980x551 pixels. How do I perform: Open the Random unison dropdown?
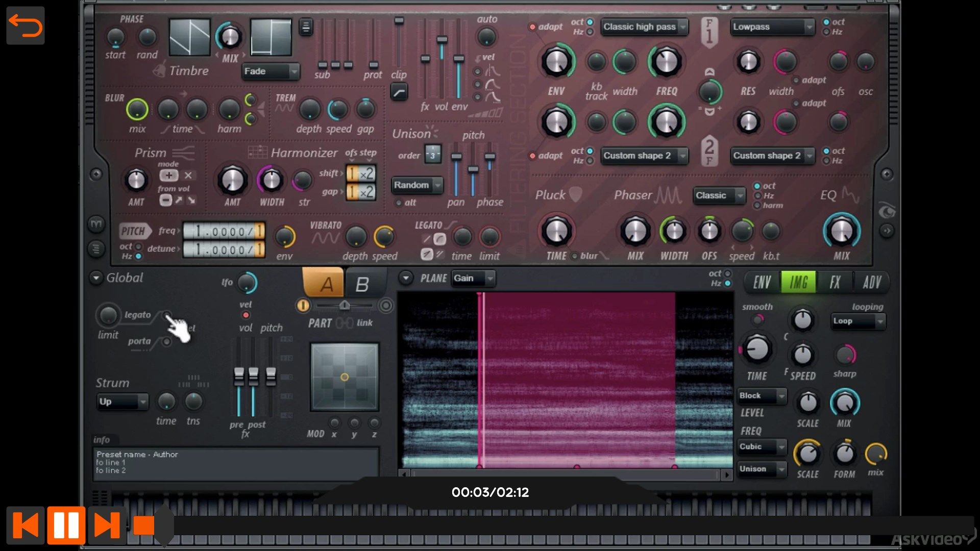417,185
